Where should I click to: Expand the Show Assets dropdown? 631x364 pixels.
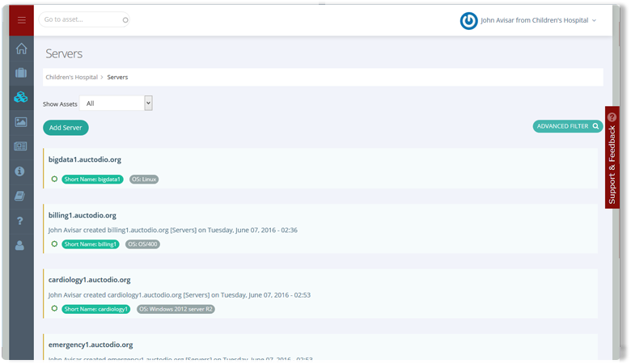tap(116, 104)
